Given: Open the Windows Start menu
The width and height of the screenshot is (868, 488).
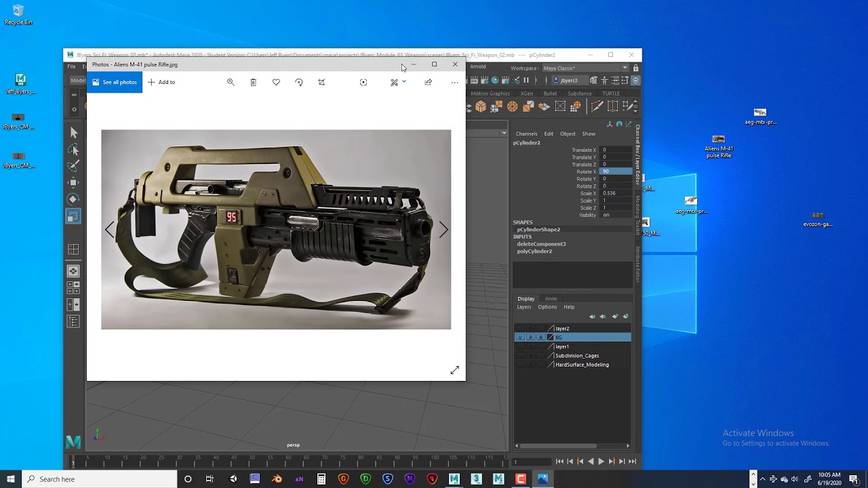Looking at the screenshot, I should [10, 479].
